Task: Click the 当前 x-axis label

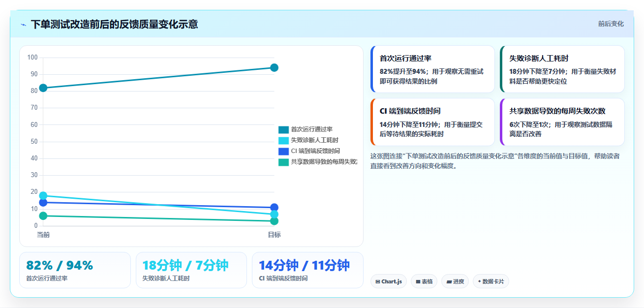Action: tap(43, 235)
